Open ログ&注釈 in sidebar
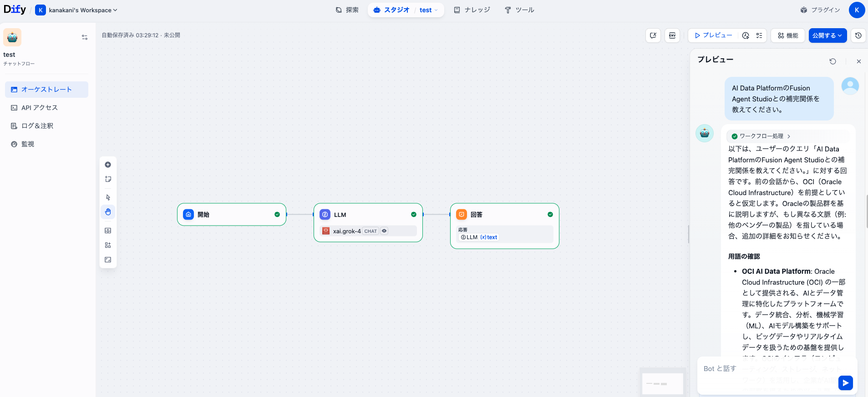Image resolution: width=868 pixels, height=397 pixels. click(x=46, y=126)
